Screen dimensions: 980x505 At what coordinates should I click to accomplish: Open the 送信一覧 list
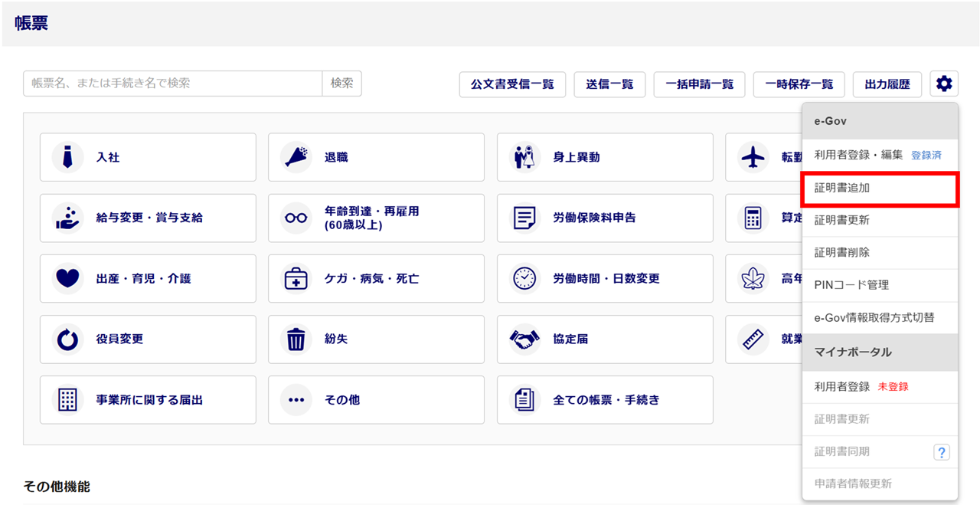click(x=609, y=84)
